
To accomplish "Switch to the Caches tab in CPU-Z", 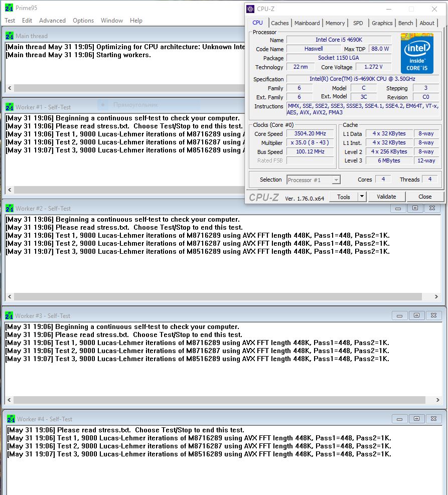I will tap(280, 23).
